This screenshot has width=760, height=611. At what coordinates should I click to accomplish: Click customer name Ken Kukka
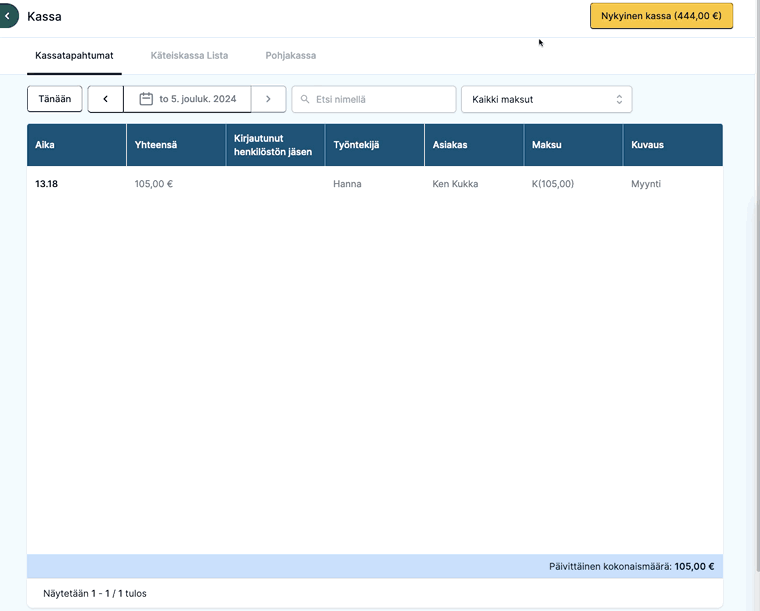tap(455, 184)
